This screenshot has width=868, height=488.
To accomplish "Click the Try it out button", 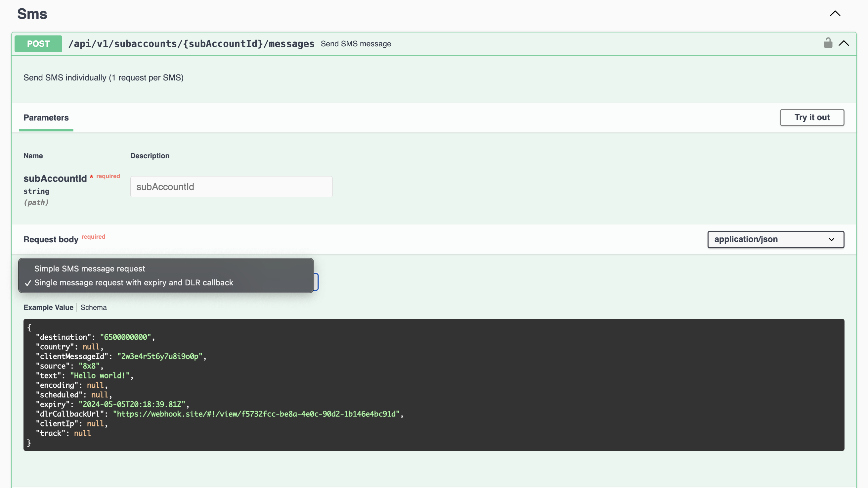I will (x=811, y=117).
